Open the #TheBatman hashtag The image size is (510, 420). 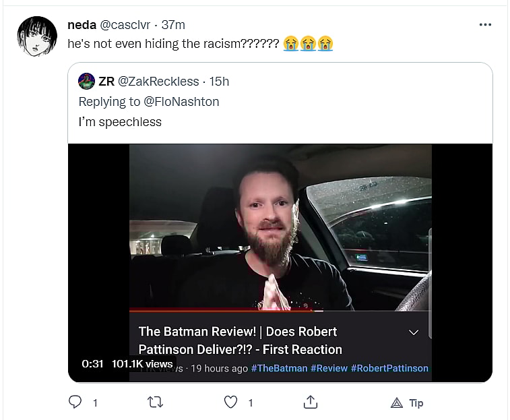click(279, 368)
